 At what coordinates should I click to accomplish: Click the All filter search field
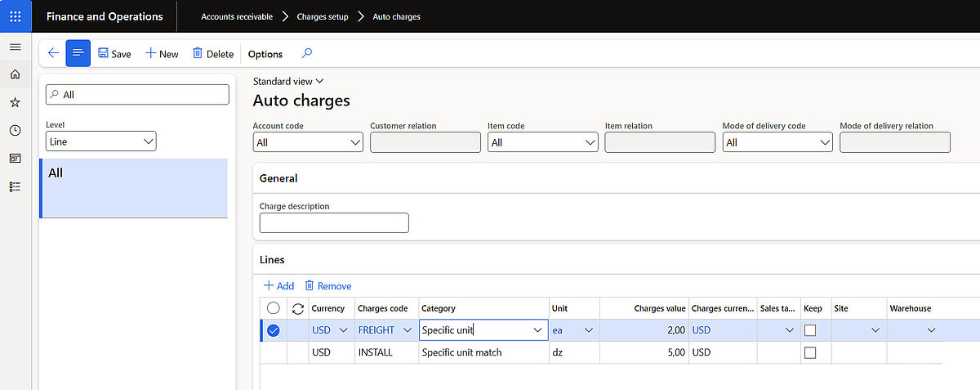coord(137,95)
